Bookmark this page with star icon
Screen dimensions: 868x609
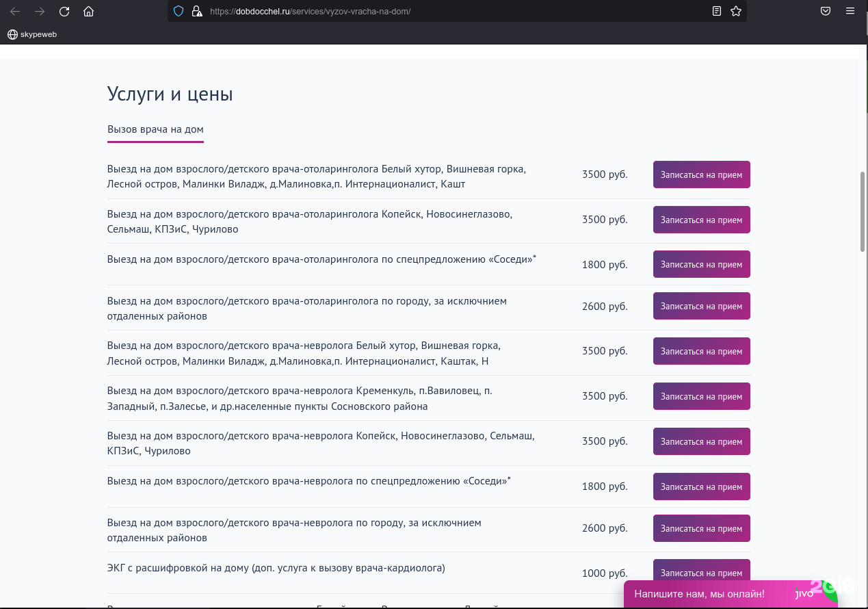click(x=736, y=12)
